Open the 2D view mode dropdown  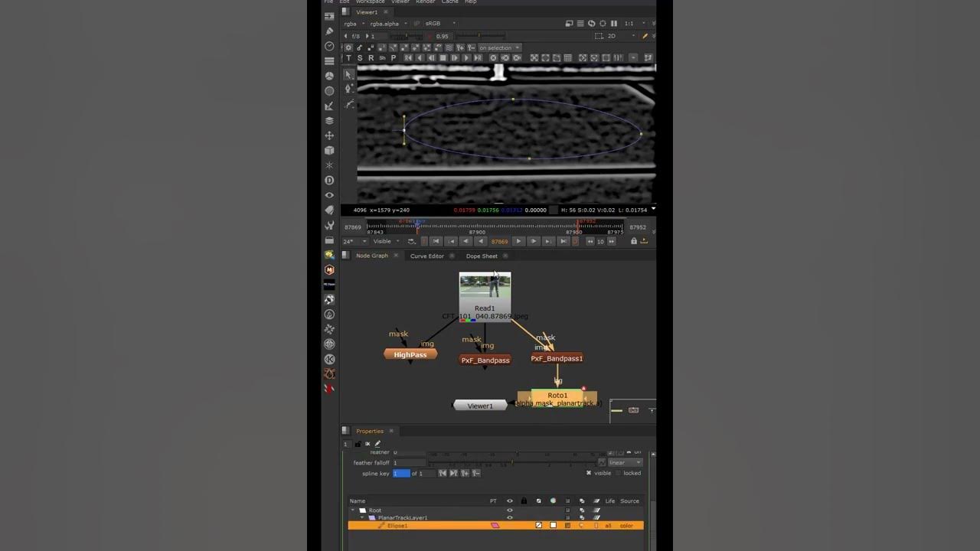621,36
